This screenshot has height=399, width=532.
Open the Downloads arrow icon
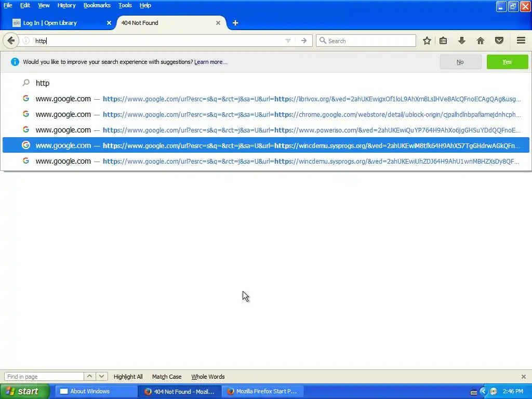coord(461,41)
